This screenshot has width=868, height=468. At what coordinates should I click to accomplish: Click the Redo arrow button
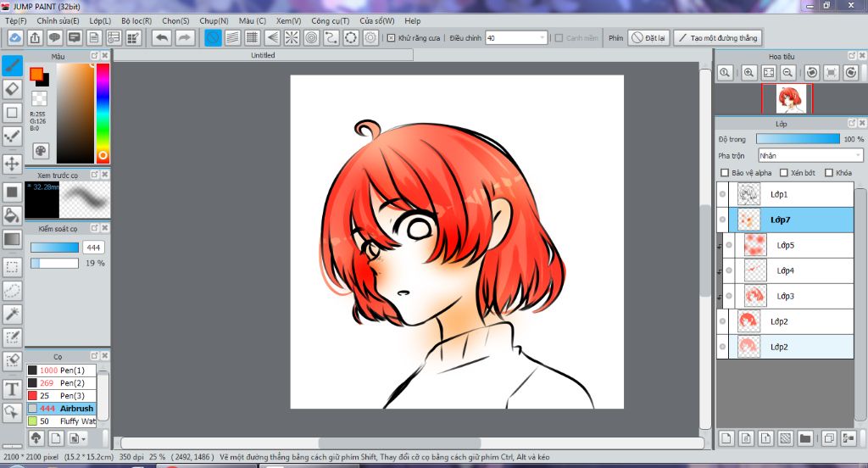pyautogui.click(x=184, y=37)
